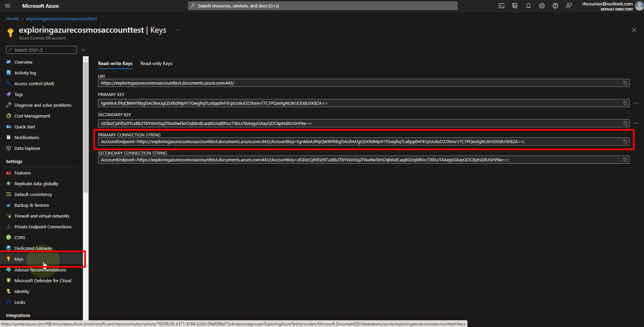This screenshot has width=644, height=327.
Task: Open ellipsis menu next to Keys title
Action: [x=177, y=30]
